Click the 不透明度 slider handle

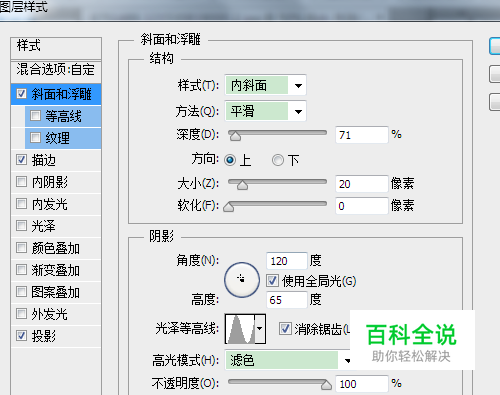click(x=326, y=385)
